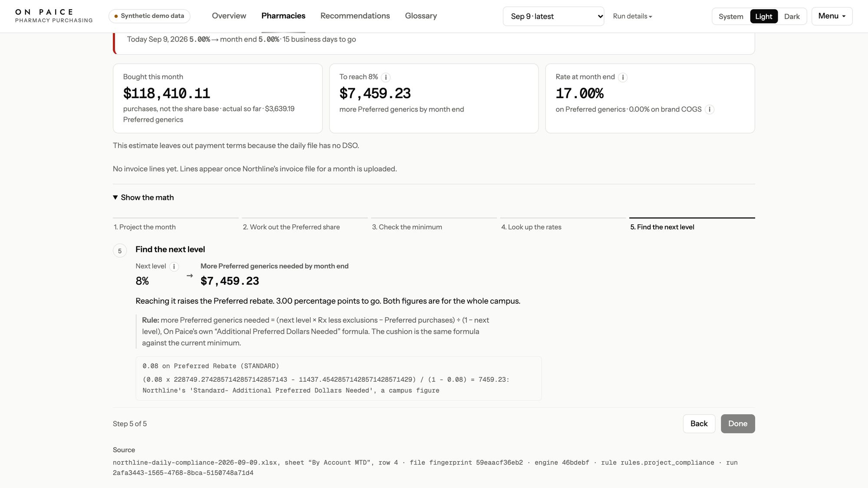Screen dimensions: 868x488
Task: Click info icon beside Rate at month end
Action: point(622,77)
